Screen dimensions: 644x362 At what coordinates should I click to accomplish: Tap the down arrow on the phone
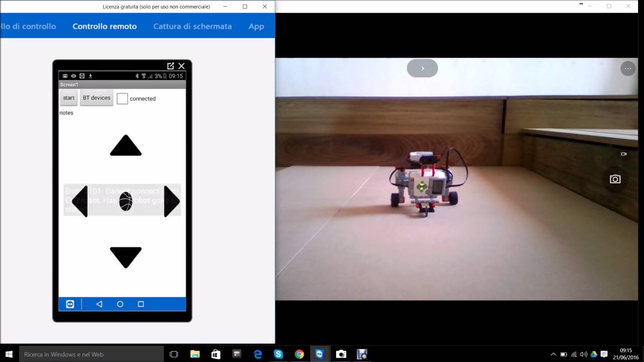pyautogui.click(x=126, y=257)
